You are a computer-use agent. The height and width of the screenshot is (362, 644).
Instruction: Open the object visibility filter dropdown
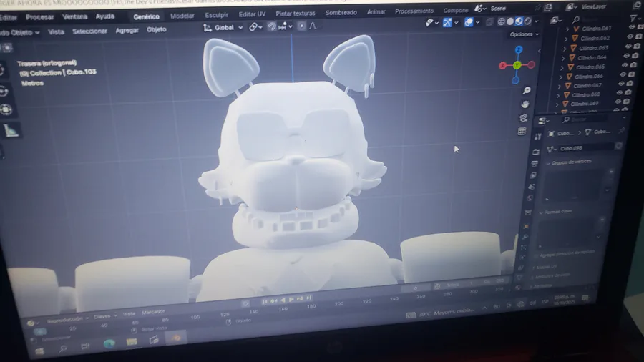point(431,23)
